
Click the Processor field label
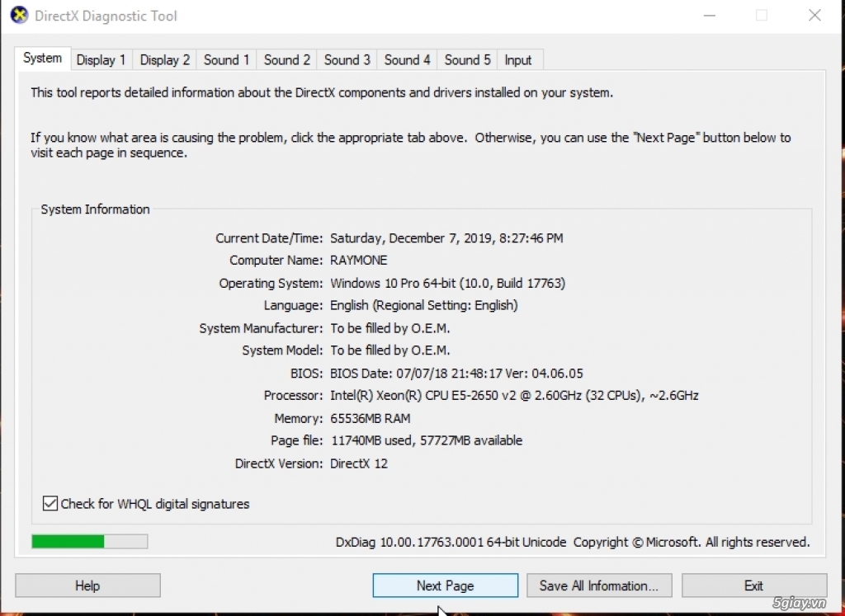click(x=293, y=395)
